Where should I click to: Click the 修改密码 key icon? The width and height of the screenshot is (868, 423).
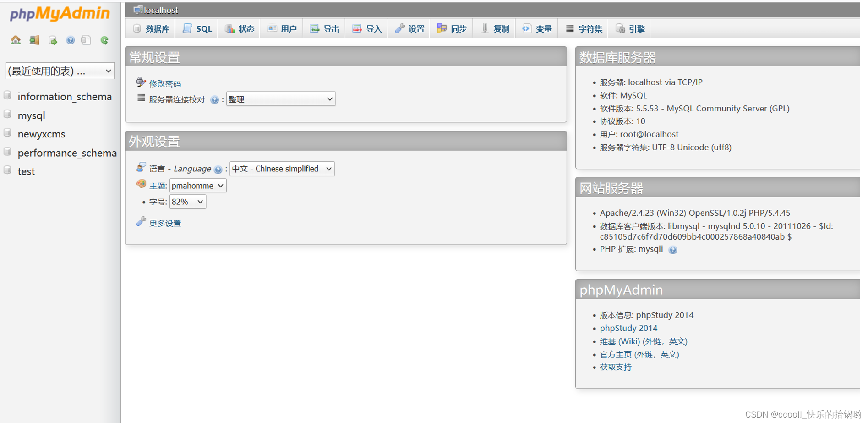click(x=141, y=82)
